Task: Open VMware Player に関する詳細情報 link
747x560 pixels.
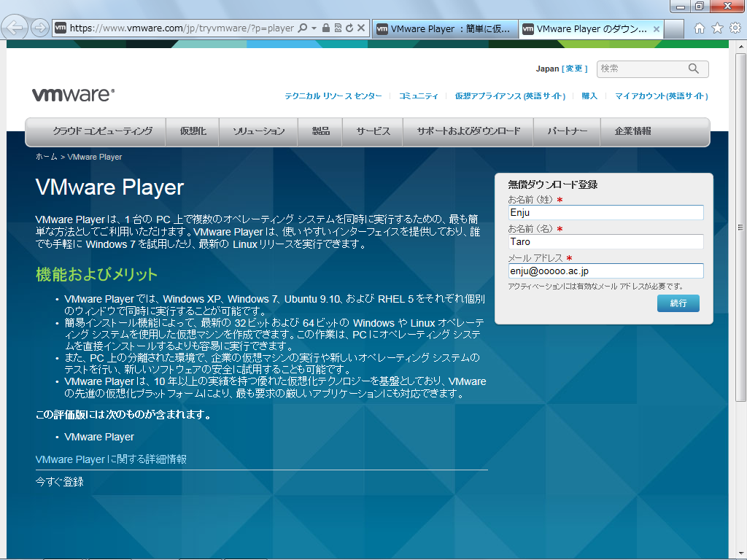Action: coord(111,459)
